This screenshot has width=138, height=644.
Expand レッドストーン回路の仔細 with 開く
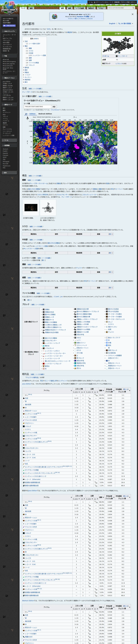tap(44, 260)
